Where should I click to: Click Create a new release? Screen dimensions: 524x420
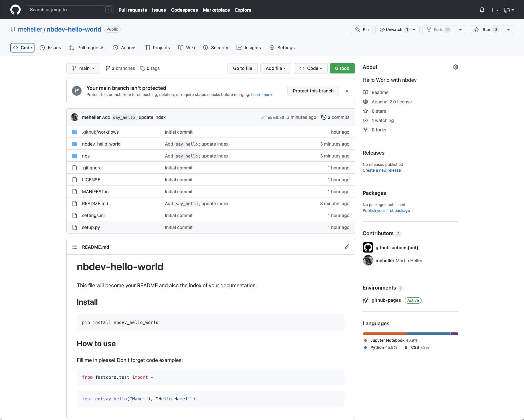click(x=382, y=170)
